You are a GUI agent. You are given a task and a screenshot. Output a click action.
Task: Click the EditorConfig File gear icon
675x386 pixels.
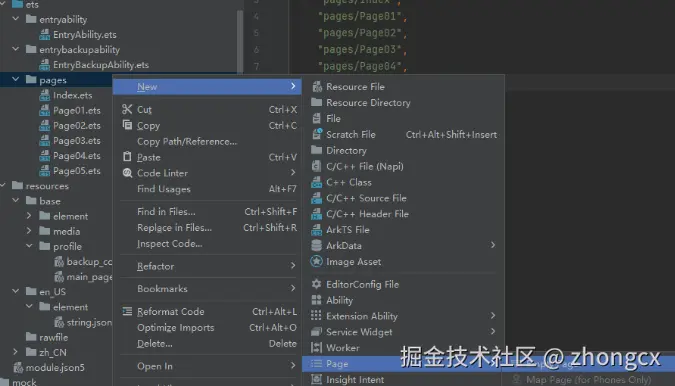[317, 284]
